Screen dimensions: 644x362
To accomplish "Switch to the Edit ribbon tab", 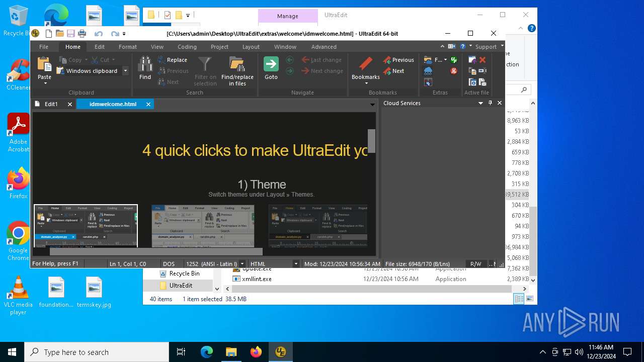I will [x=100, y=47].
